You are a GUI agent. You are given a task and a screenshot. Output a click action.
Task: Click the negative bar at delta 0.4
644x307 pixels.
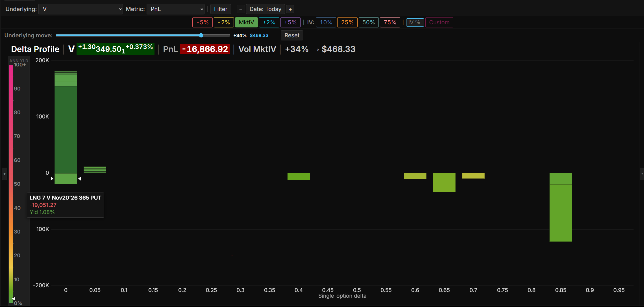(299, 176)
